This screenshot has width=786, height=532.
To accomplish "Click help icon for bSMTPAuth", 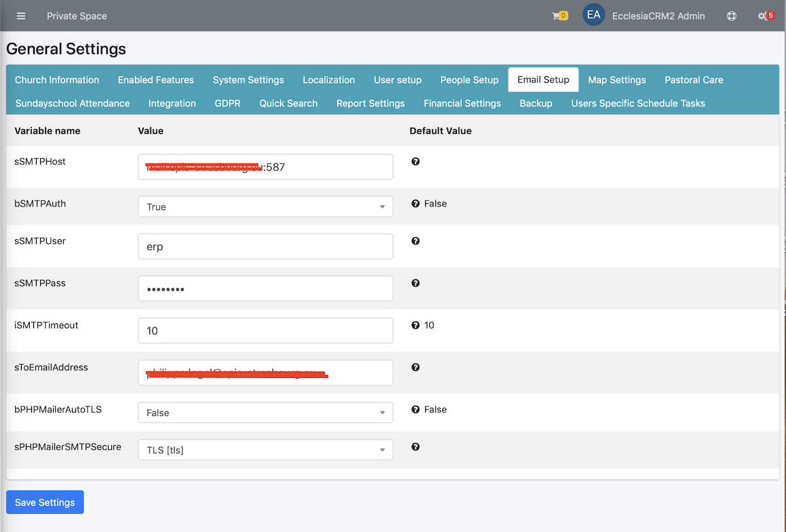I will (415, 204).
